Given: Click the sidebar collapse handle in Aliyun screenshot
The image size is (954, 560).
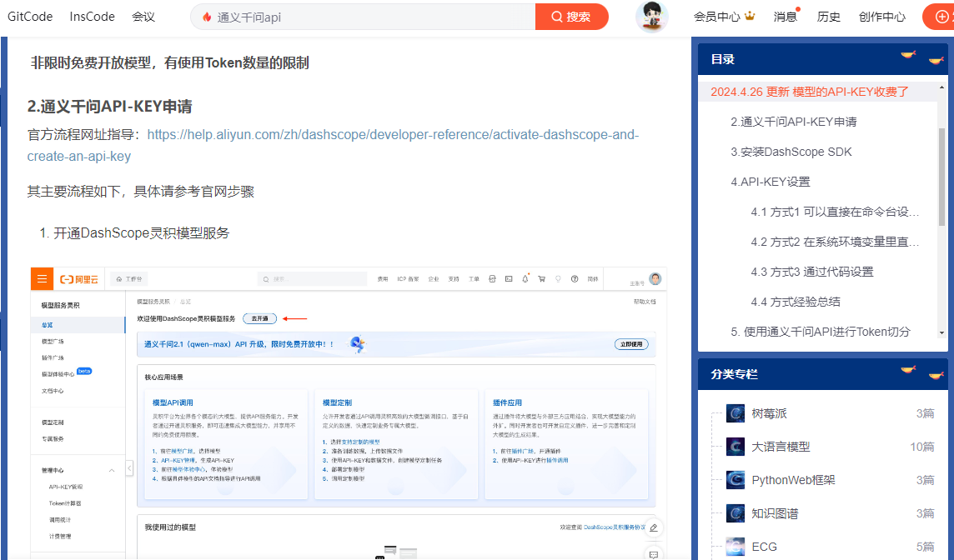Looking at the screenshot, I should (129, 468).
